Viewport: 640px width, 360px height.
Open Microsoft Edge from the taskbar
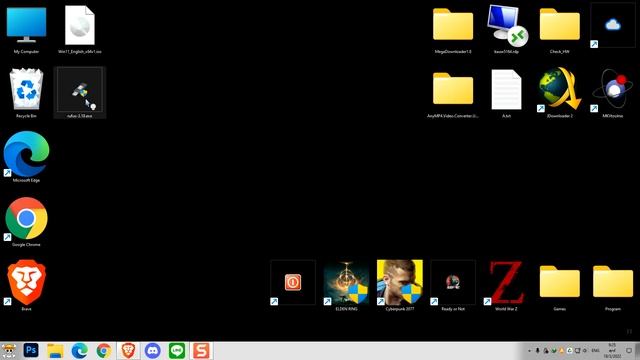click(x=80, y=351)
